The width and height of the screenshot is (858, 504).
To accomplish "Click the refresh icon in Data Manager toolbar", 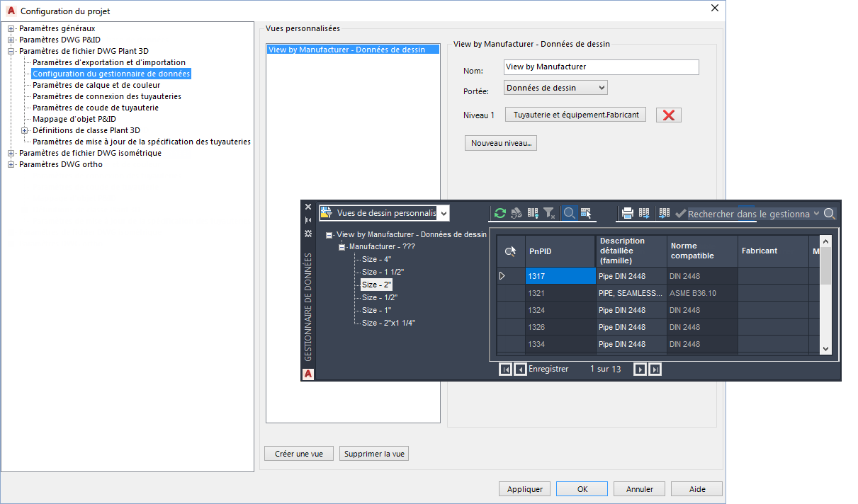I will pyautogui.click(x=500, y=213).
